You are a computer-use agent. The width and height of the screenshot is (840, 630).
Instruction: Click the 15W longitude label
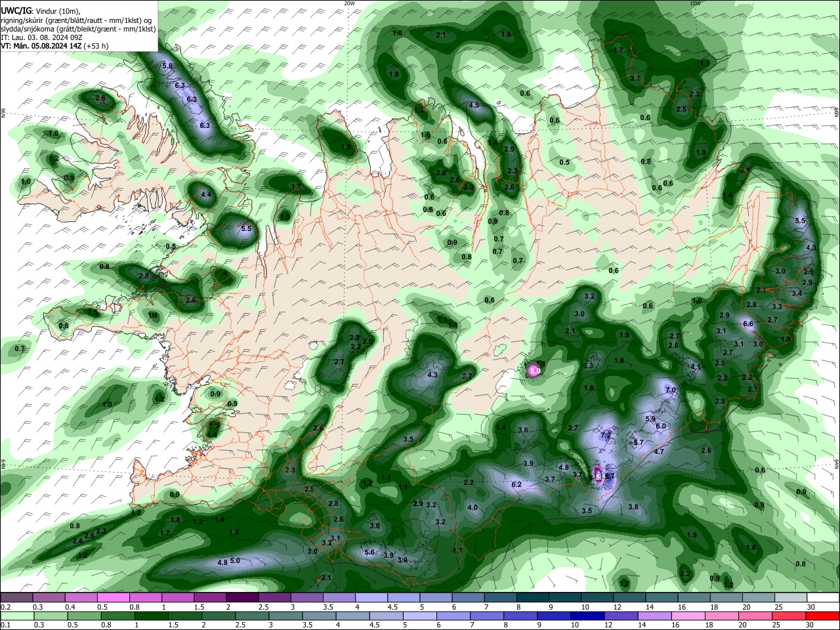coord(695,3)
